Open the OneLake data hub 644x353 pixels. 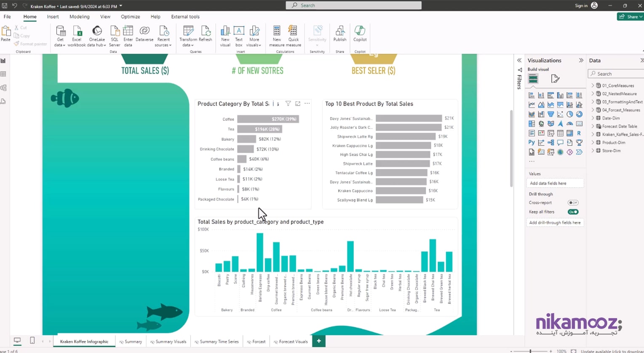tap(97, 36)
